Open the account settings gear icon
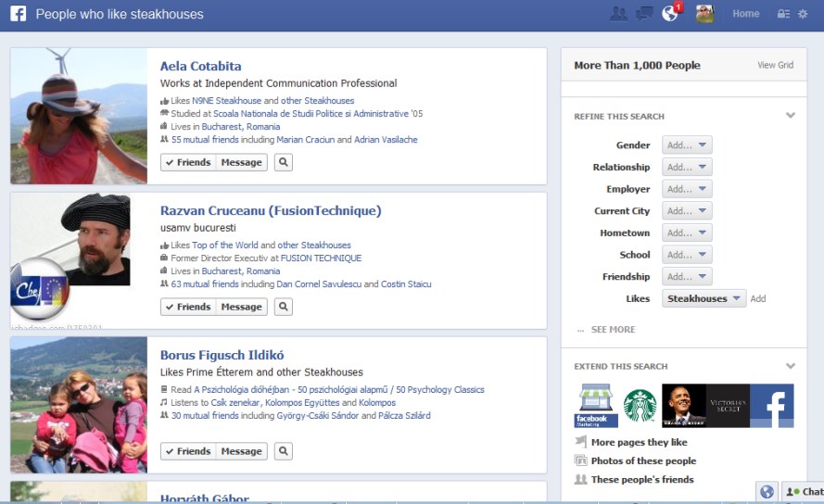Screen dimensions: 824x504 pos(803,14)
